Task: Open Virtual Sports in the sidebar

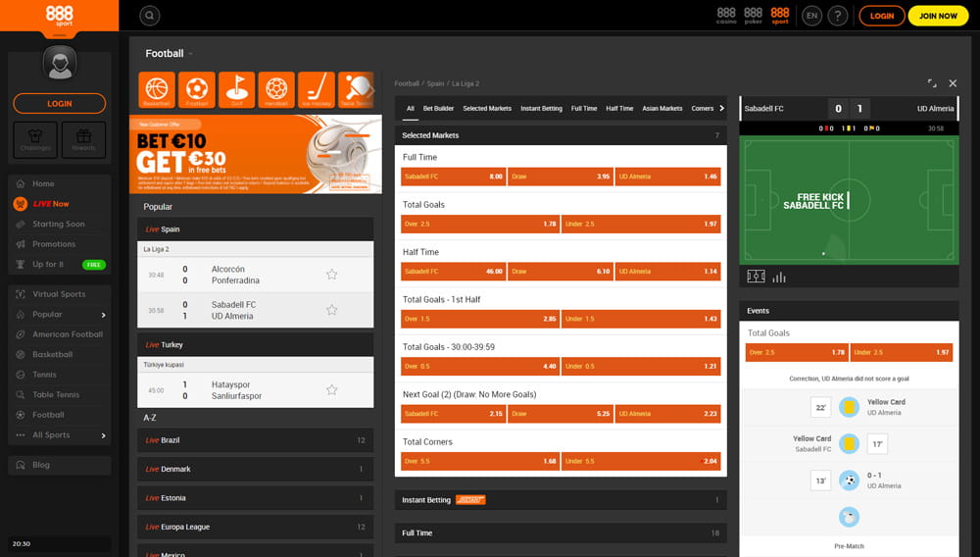Action: point(60,294)
